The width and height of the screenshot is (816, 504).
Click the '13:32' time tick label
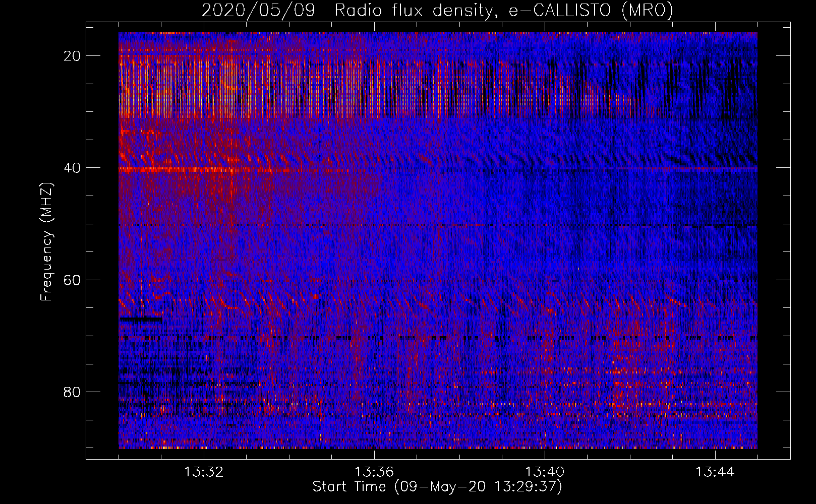tap(204, 472)
